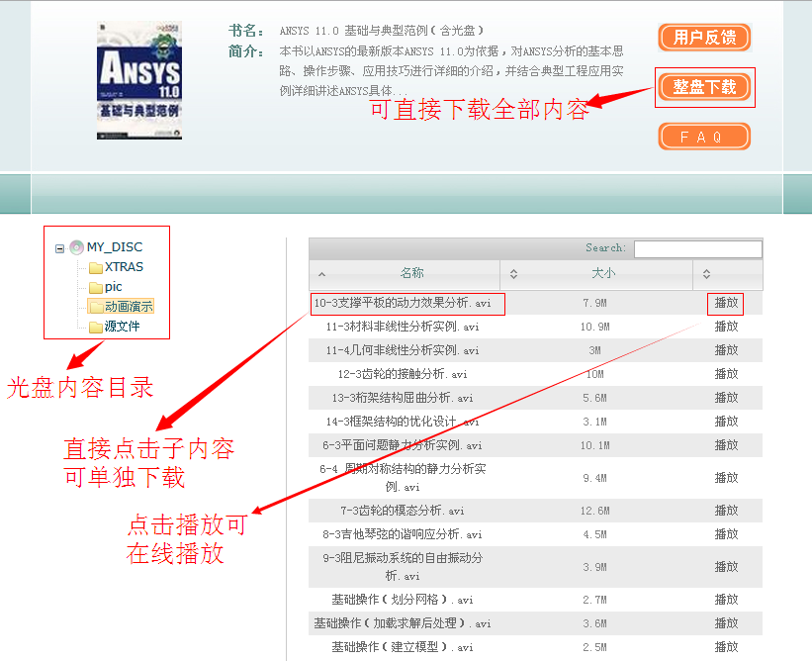The width and height of the screenshot is (812, 661).
Task: Click the 源文件 folder icon
Action: tap(96, 327)
